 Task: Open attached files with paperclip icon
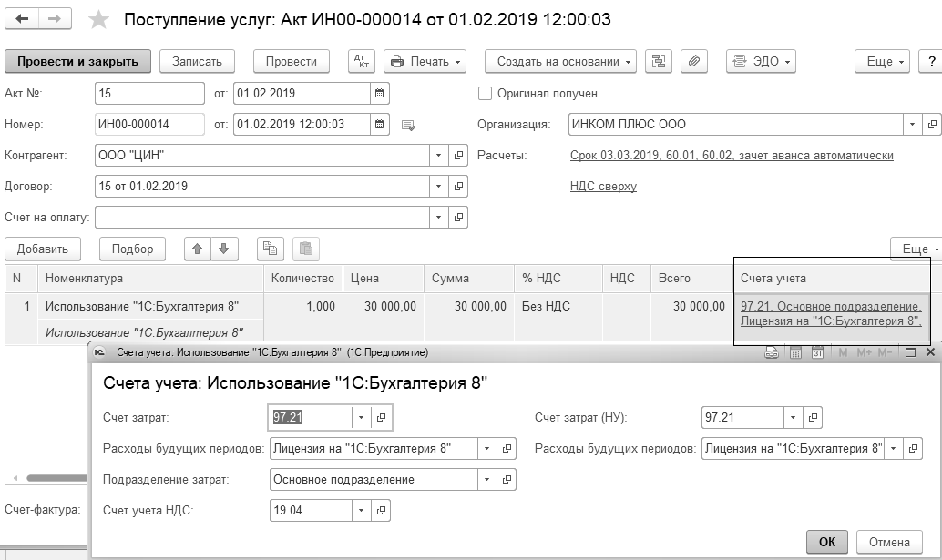694,61
